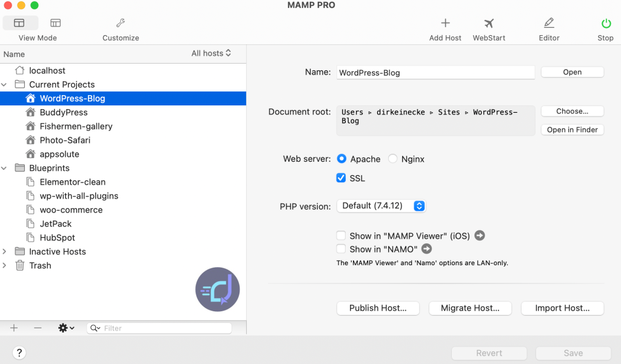Image resolution: width=621 pixels, height=364 pixels.
Task: Switch to the second View Mode layout icon
Action: coord(55,23)
